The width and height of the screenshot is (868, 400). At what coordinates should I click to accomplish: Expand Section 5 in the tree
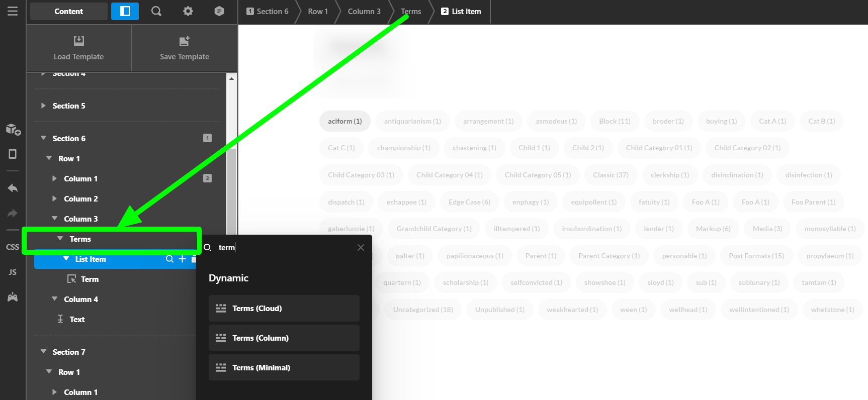pos(43,106)
